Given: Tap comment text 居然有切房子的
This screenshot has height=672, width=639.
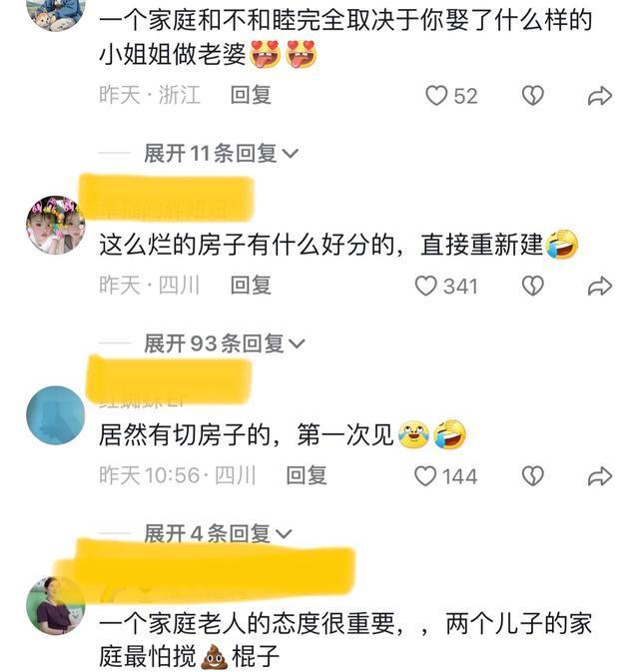Looking at the screenshot, I should (x=185, y=434).
